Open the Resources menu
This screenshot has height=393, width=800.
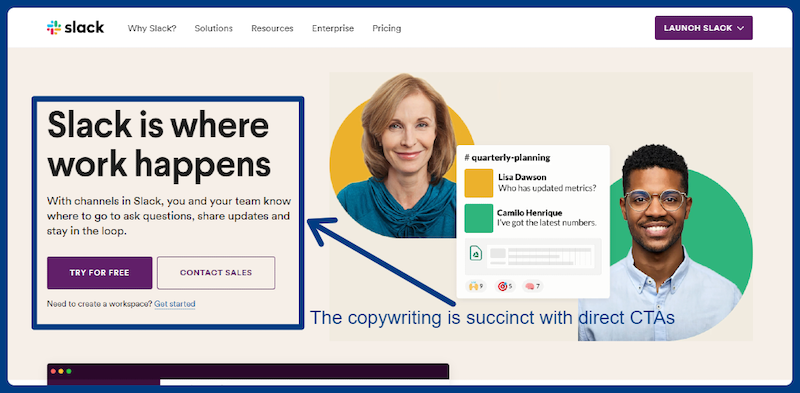pos(272,28)
